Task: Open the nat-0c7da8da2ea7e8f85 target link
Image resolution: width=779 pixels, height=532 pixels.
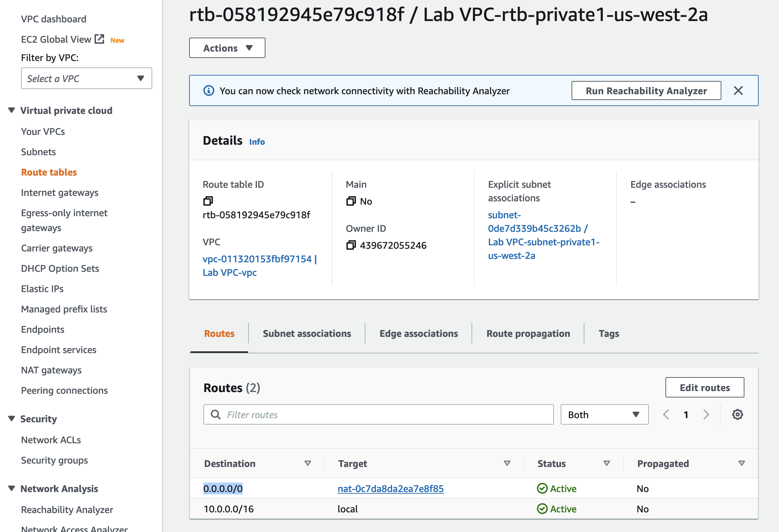Action: click(391, 488)
